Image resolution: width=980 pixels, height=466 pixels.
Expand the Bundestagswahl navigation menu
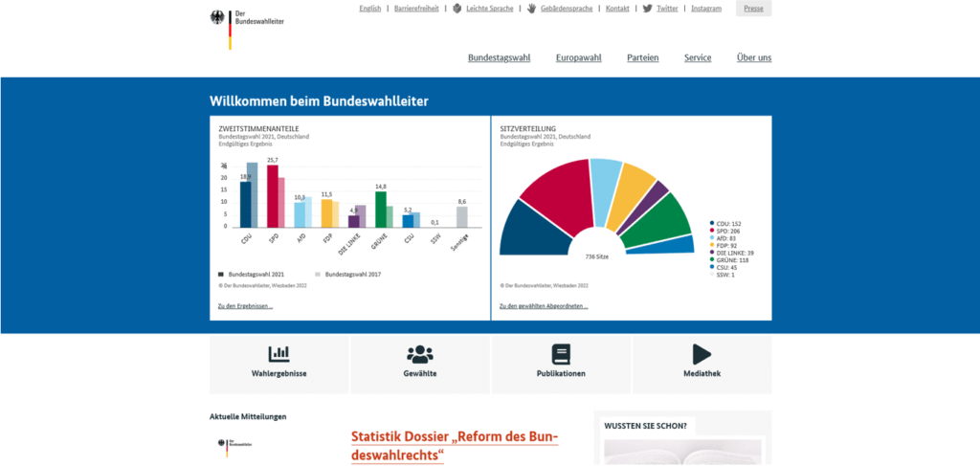499,57
